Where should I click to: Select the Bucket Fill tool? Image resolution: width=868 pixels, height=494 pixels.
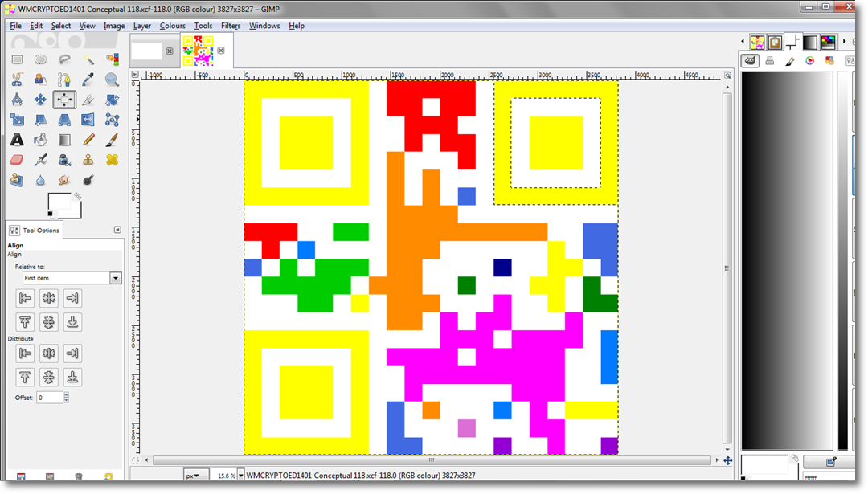[x=40, y=140]
